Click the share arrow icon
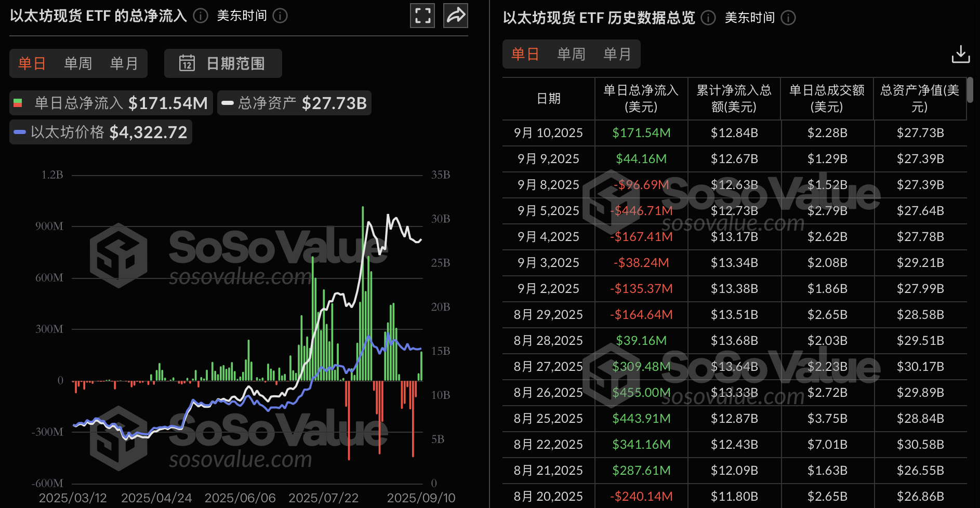Image resolution: width=980 pixels, height=508 pixels. coord(456,15)
